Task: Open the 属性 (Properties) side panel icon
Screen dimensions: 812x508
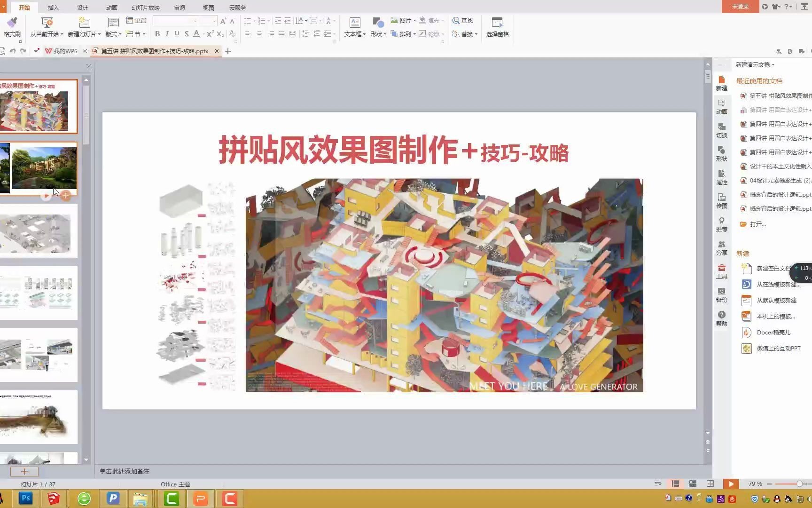Action: (x=722, y=177)
